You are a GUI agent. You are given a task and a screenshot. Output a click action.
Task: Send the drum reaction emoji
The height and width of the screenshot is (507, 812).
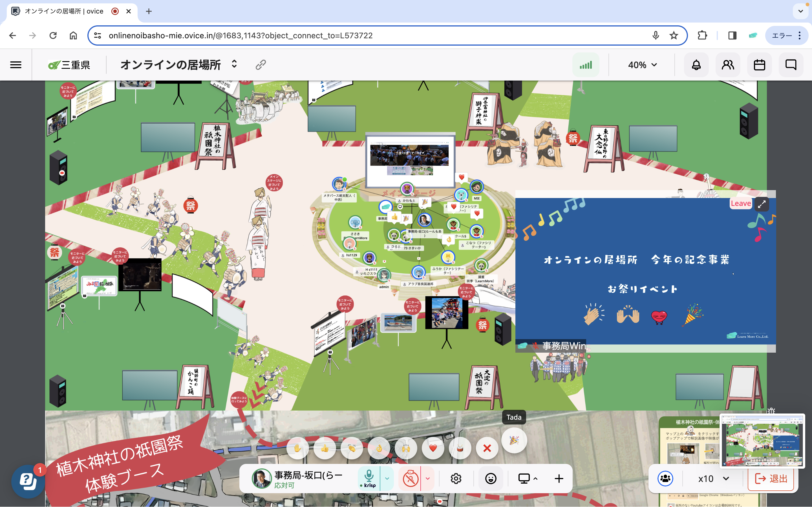click(x=460, y=448)
